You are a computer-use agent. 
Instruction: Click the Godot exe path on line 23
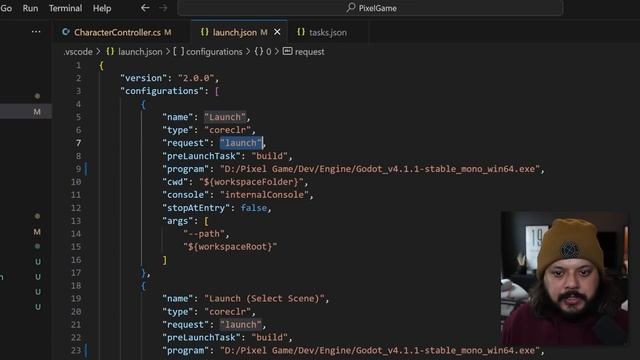(x=380, y=351)
